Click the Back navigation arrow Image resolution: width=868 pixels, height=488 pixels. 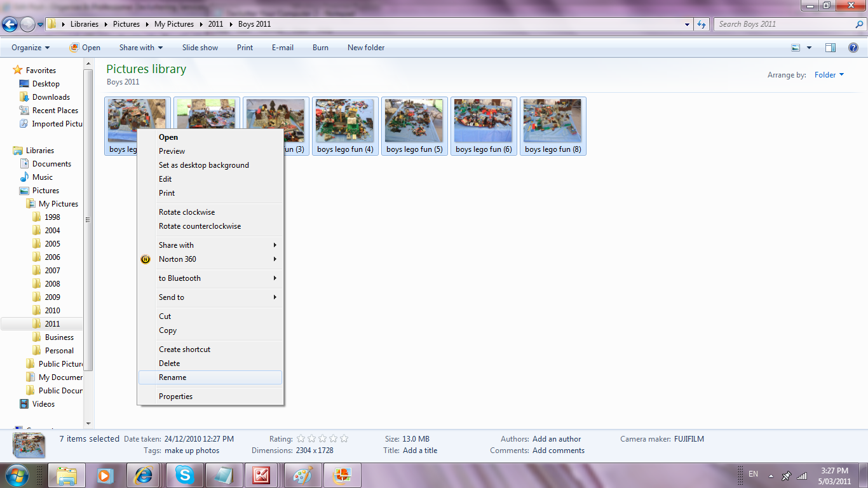coord(10,24)
